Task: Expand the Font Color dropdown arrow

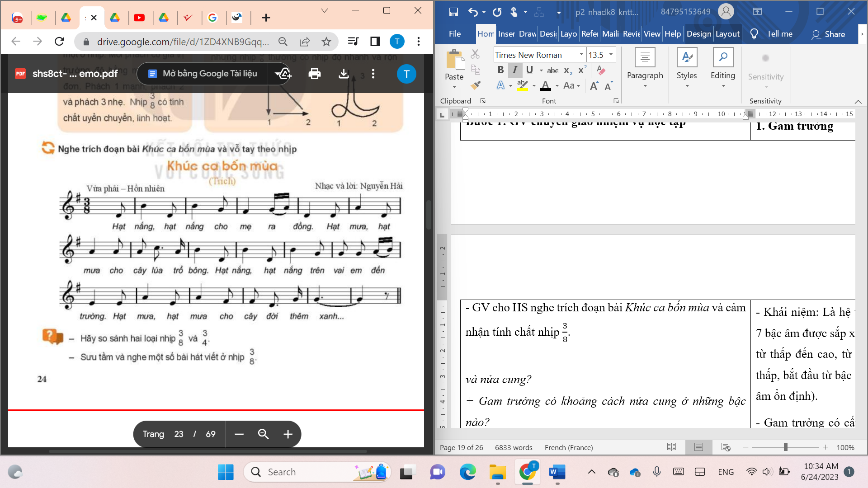Action: pos(557,85)
